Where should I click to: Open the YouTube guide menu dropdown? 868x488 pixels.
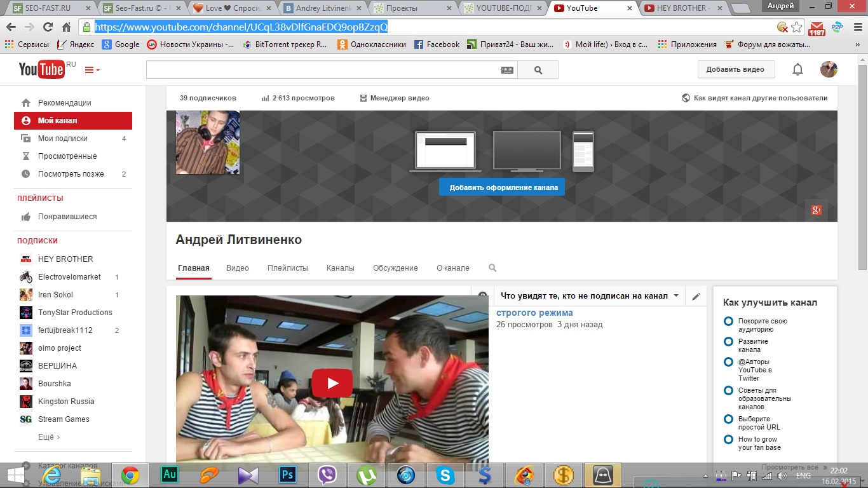[92, 70]
